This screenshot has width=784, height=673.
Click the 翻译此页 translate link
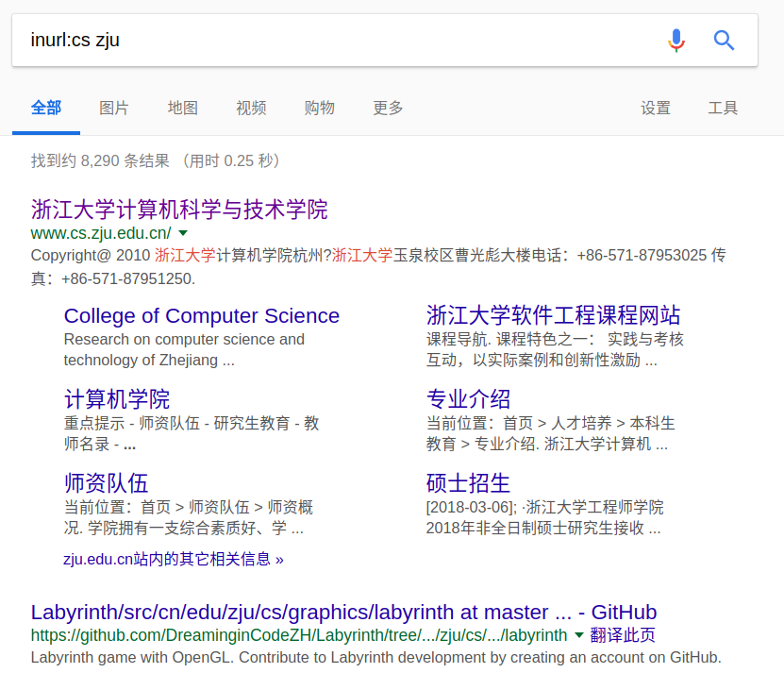[x=623, y=635]
